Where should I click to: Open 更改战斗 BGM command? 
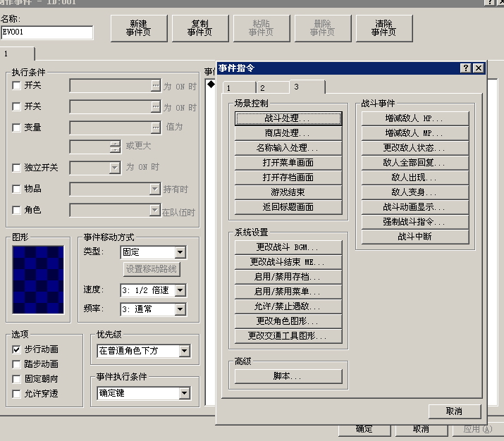pos(288,247)
